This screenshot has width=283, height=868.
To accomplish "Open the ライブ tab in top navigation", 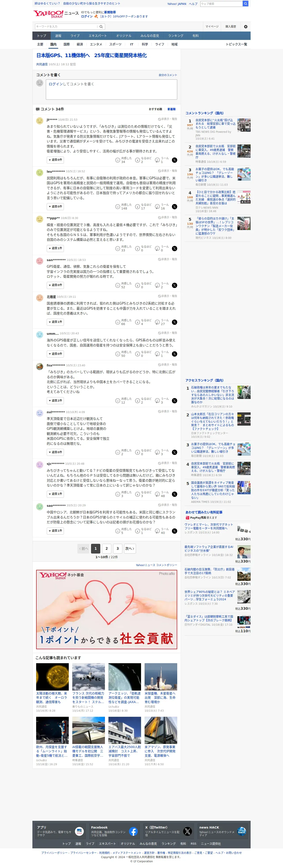I will point(75,36).
